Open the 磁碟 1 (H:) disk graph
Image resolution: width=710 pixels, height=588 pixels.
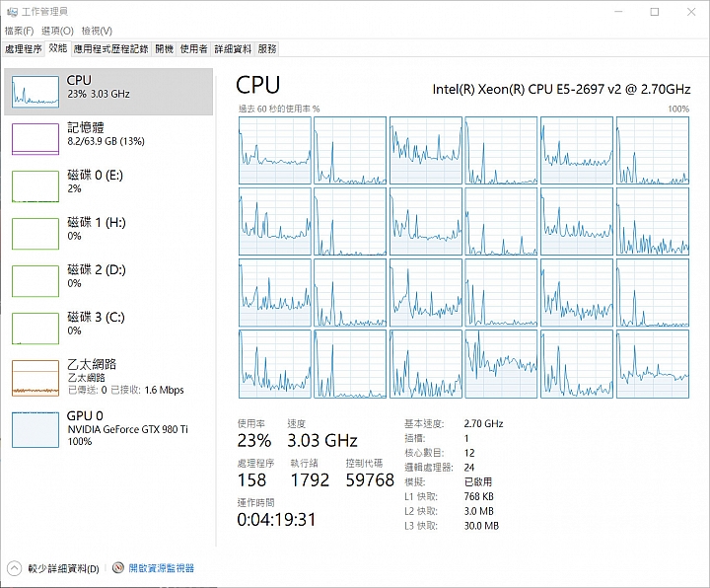click(x=35, y=233)
